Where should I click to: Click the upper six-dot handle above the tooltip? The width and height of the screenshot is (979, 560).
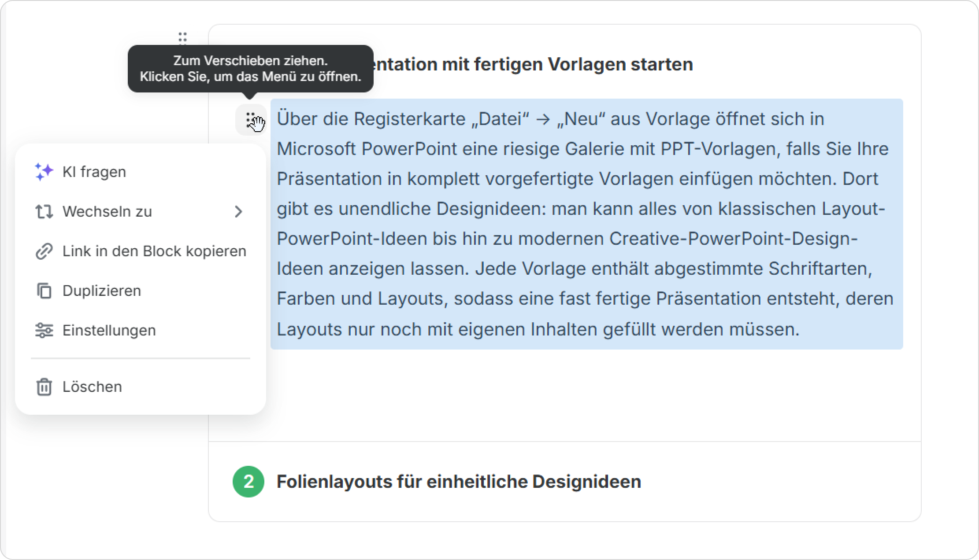pos(183,38)
